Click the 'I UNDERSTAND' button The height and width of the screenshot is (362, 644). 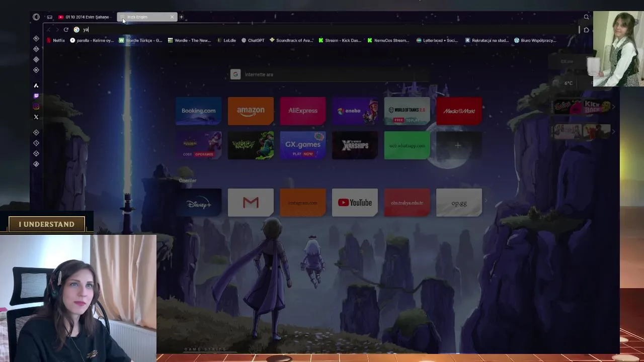tap(46, 224)
